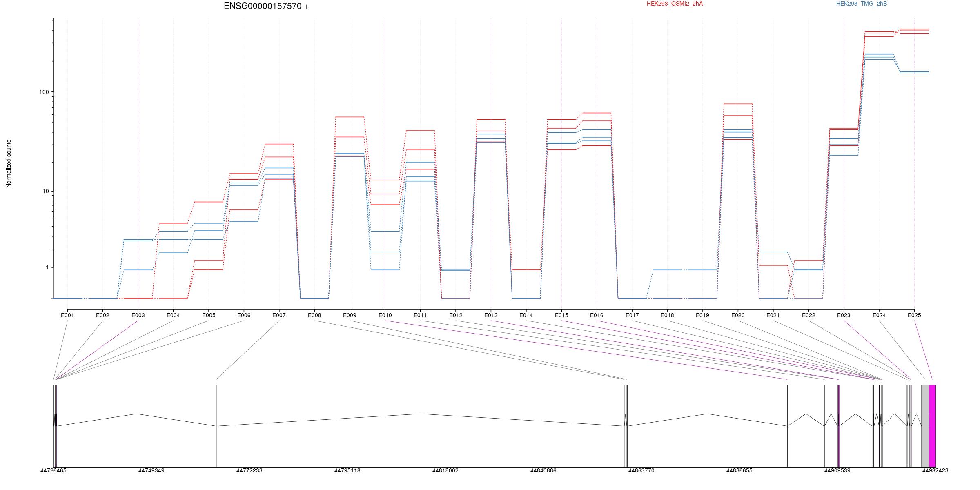Select exon bin label E011
Screen dimensions: 980x490
click(x=420, y=315)
